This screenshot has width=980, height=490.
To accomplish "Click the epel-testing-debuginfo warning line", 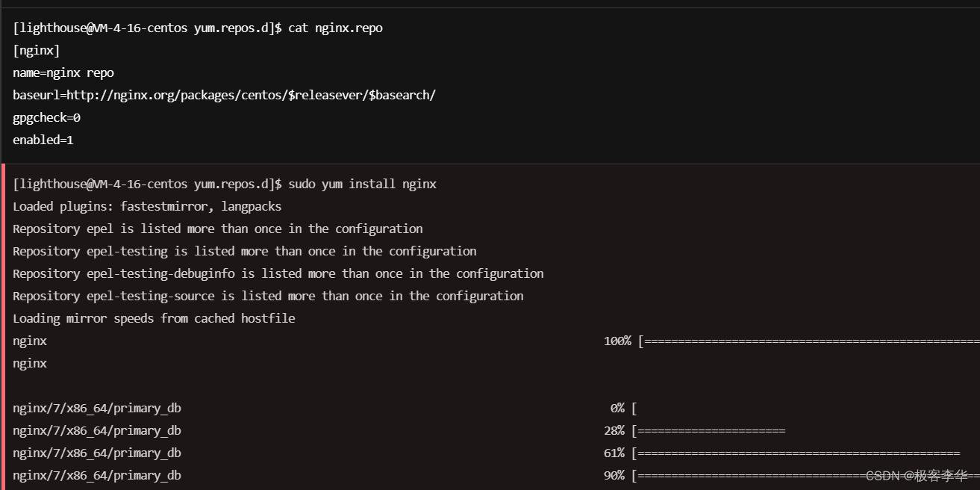I will [278, 273].
